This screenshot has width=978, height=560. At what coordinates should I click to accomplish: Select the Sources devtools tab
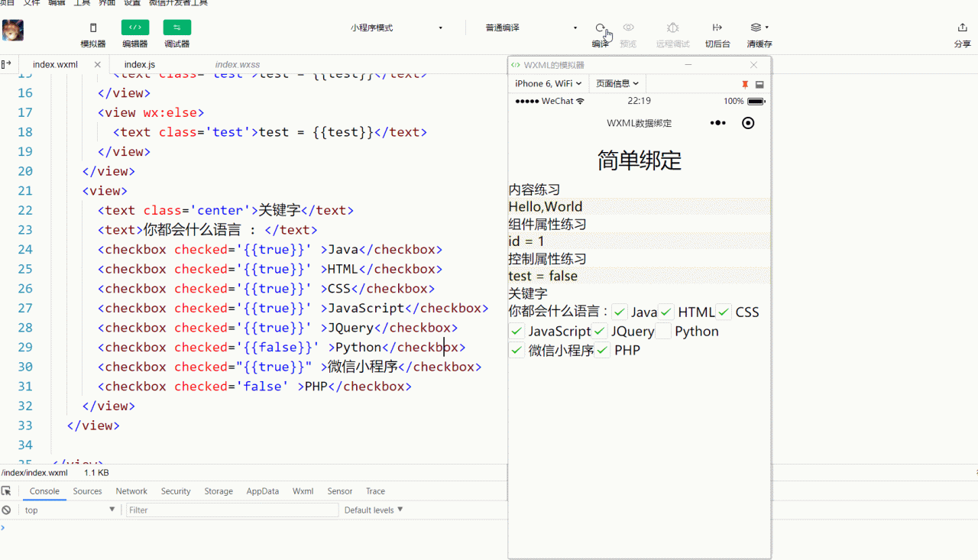(87, 491)
